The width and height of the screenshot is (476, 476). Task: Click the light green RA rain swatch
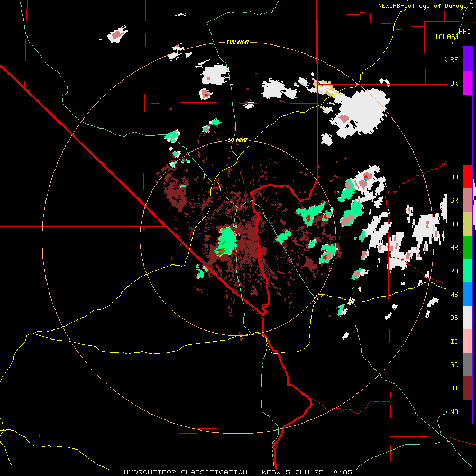click(x=467, y=271)
